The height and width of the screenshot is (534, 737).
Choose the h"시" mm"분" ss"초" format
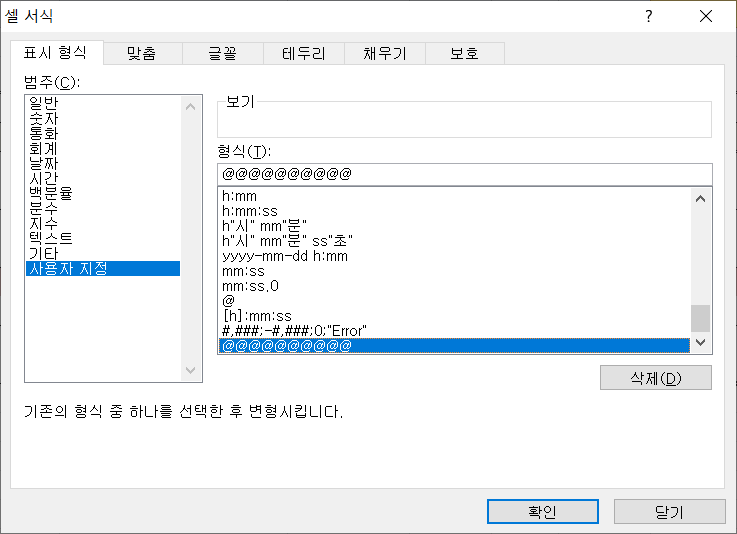click(455, 241)
